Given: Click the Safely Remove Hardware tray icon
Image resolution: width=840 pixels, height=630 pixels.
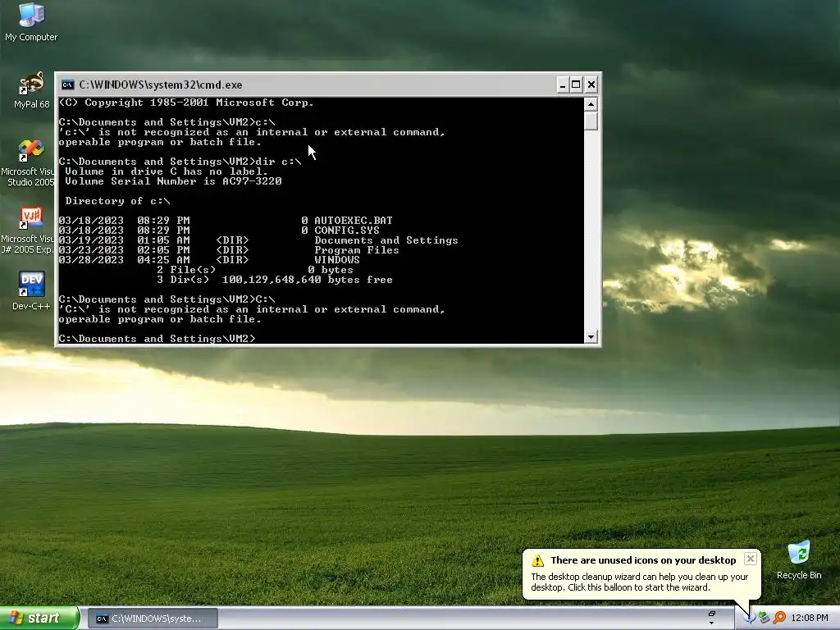Looking at the screenshot, I should [764, 618].
